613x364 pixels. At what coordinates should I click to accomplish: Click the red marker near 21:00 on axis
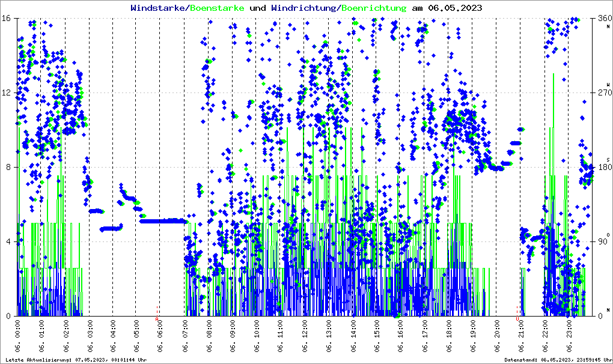(x=517, y=318)
